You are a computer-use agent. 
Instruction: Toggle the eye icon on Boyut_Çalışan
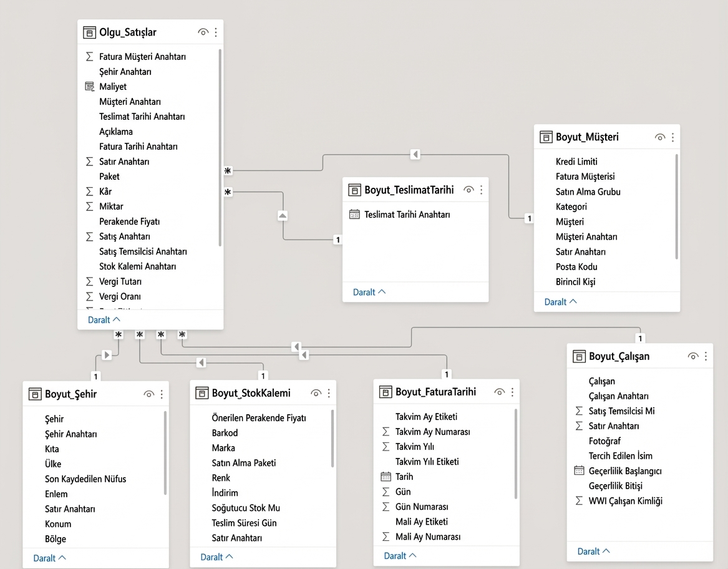(x=692, y=356)
